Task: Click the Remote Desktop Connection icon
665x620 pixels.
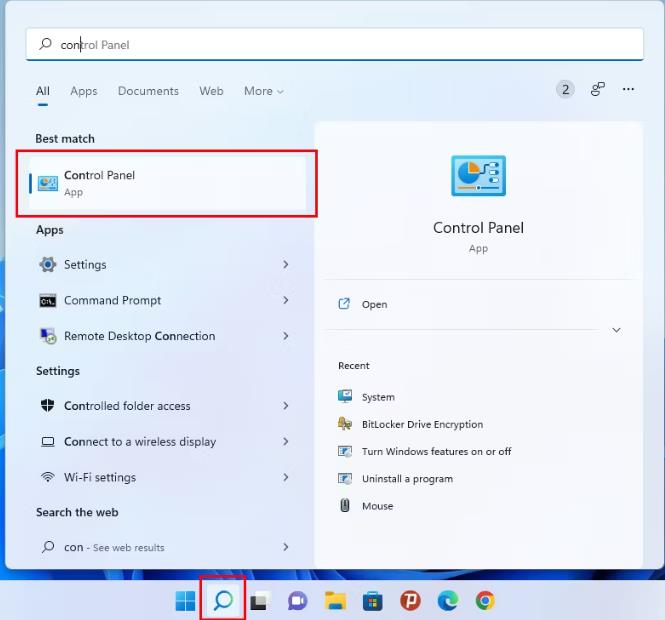Action: [48, 336]
